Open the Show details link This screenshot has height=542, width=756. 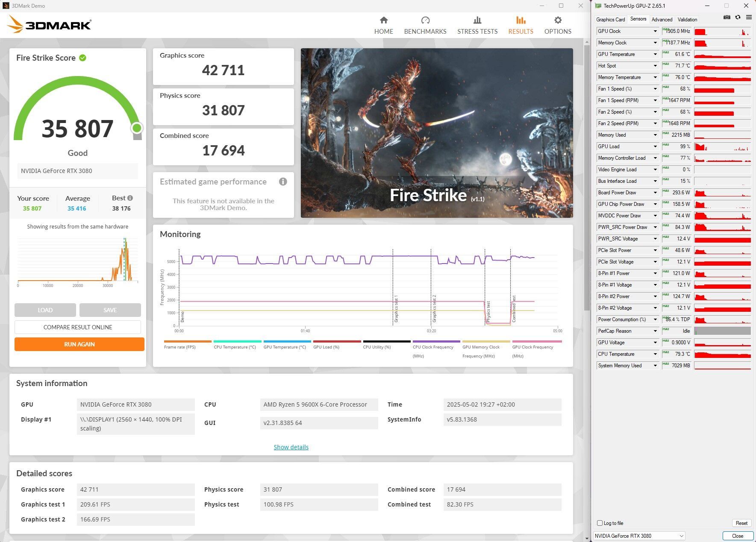[x=291, y=447]
